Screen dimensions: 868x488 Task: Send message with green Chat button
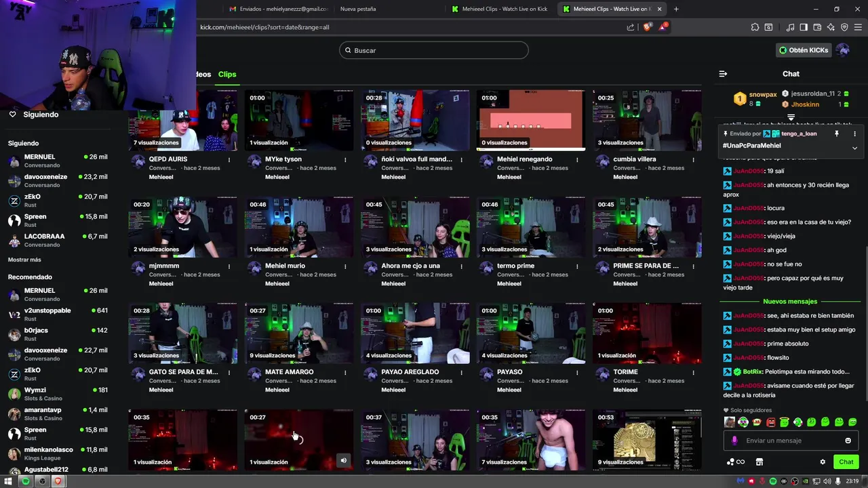(846, 462)
